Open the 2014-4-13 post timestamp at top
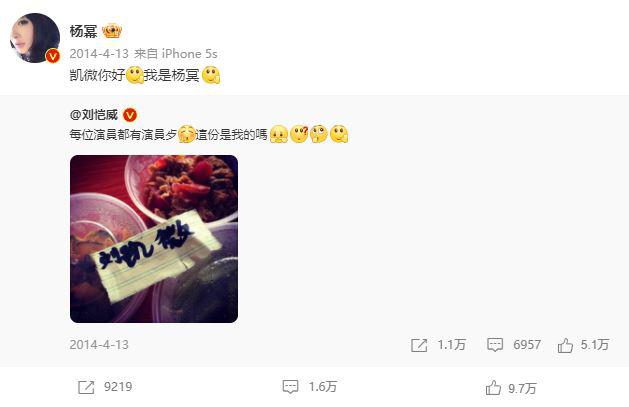This screenshot has height=407, width=629. 99,54
